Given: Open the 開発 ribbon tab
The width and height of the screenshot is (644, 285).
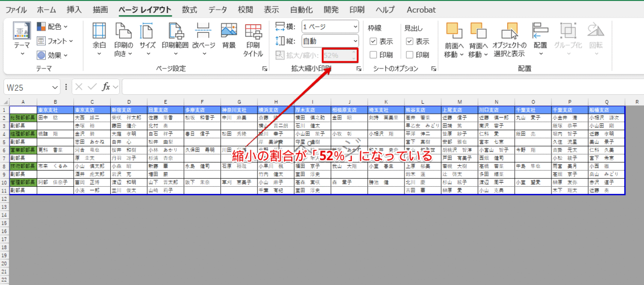Looking at the screenshot, I should [331, 9].
